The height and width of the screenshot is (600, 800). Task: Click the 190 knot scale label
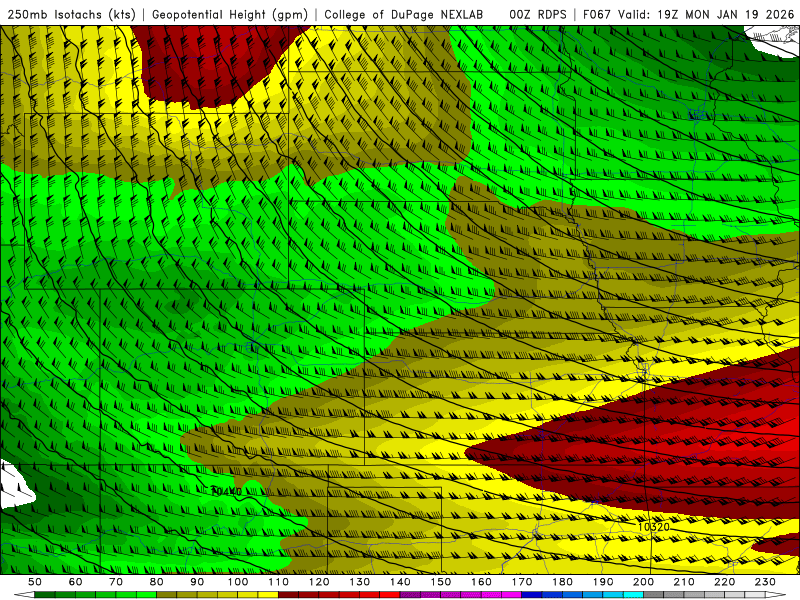pos(603,582)
